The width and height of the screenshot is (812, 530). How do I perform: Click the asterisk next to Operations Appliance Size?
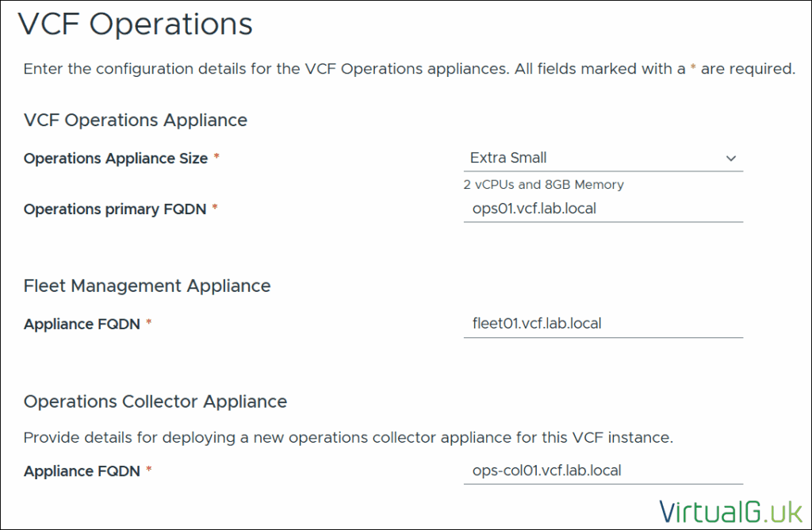216,158
